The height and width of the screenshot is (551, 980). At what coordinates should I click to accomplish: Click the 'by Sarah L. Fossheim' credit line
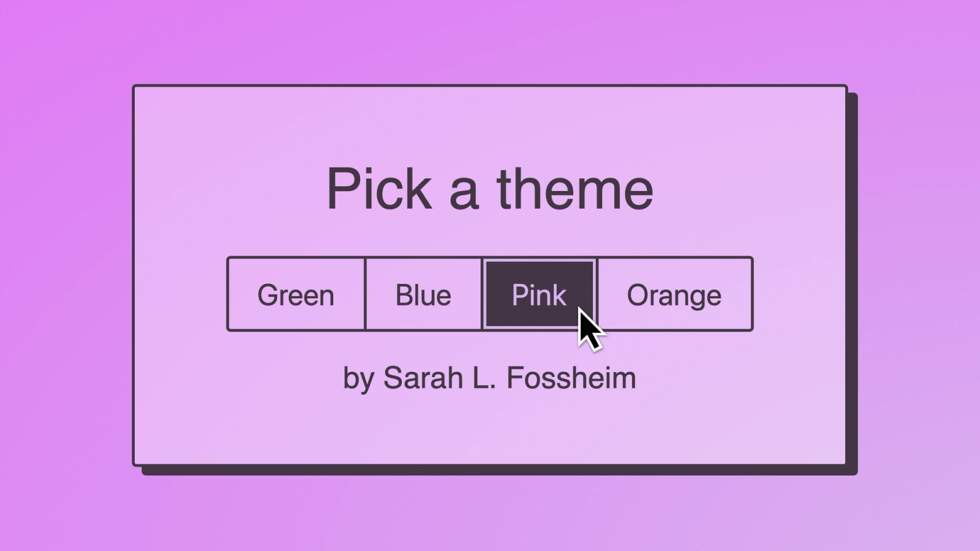pyautogui.click(x=489, y=378)
